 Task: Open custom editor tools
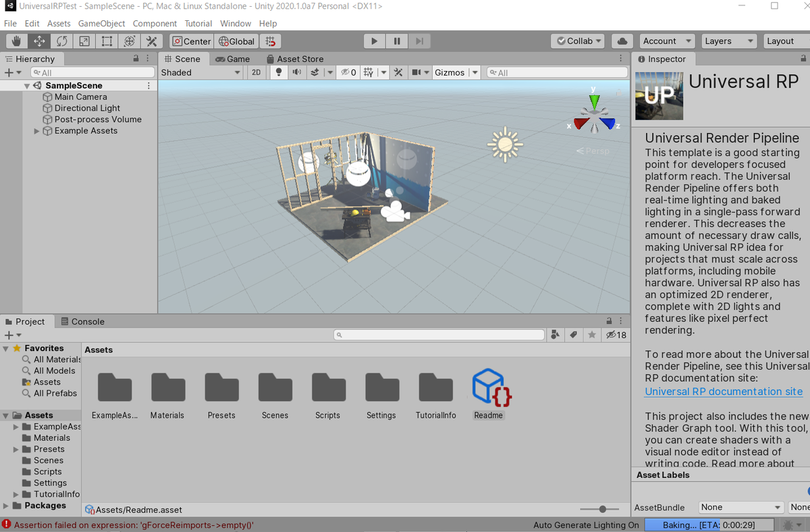click(x=151, y=41)
